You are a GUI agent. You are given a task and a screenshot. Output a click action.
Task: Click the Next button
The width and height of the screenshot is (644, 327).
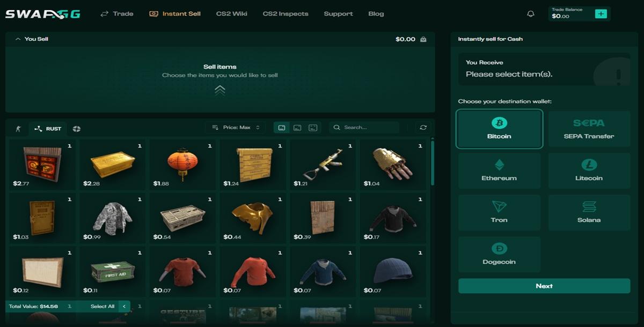(544, 286)
